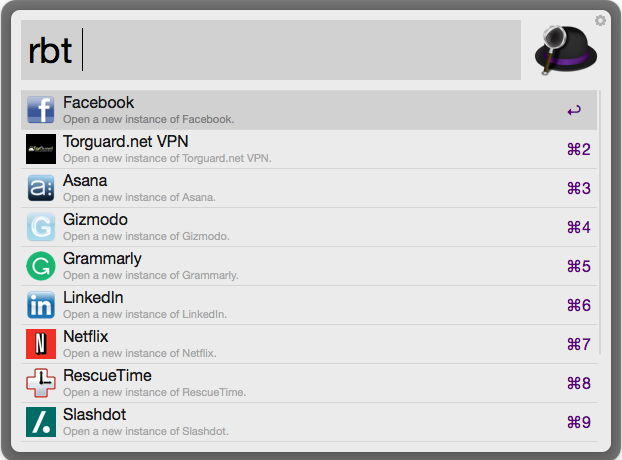Screen dimensions: 622x460
Task: Click the LinkedIn app icon
Action: [x=41, y=305]
